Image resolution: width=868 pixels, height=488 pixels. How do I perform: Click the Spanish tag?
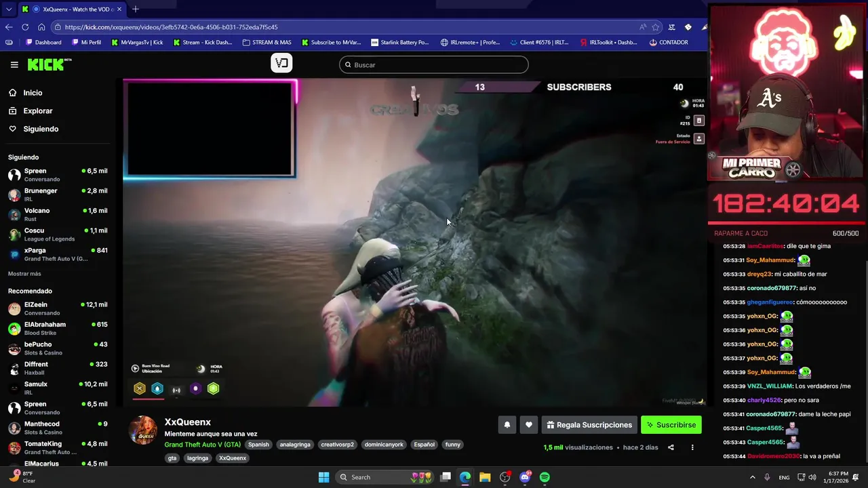258,445
